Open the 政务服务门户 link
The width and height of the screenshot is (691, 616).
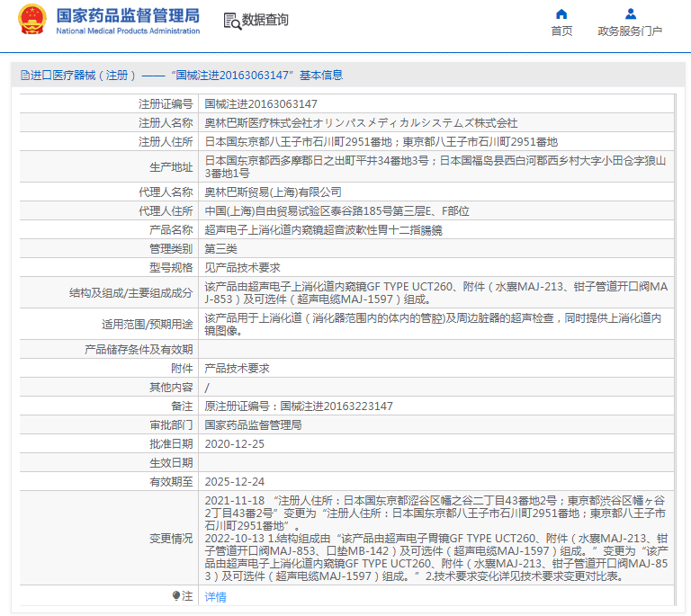click(630, 31)
